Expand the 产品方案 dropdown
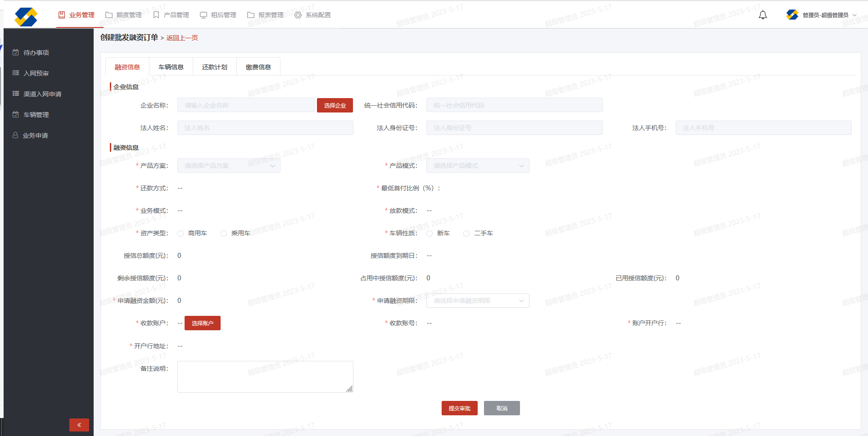Viewport: 868px width, 436px height. [x=229, y=166]
